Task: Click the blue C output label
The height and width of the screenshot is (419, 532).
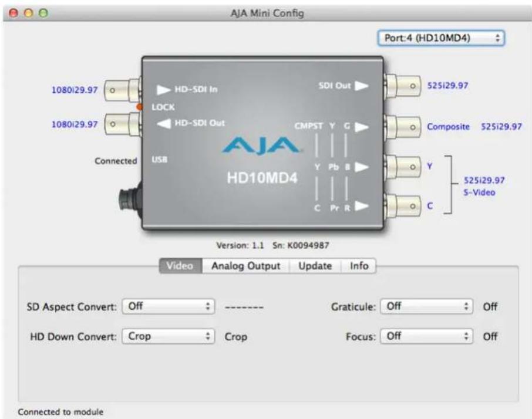Action: point(430,206)
